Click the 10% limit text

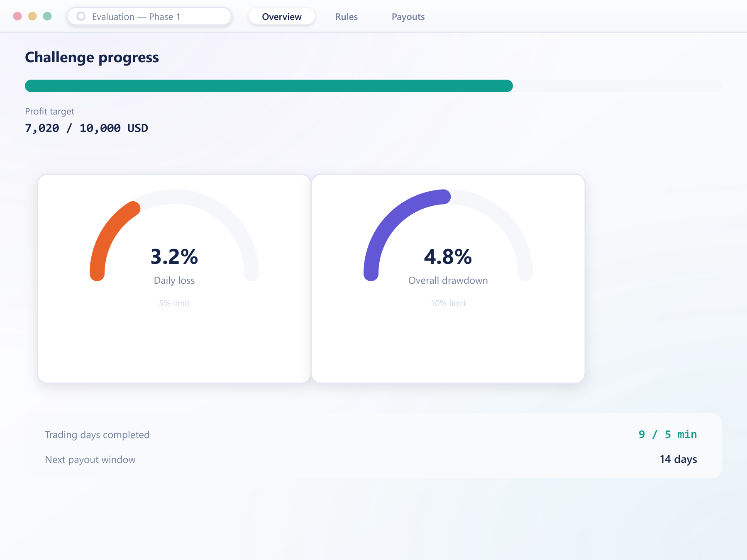click(x=448, y=303)
